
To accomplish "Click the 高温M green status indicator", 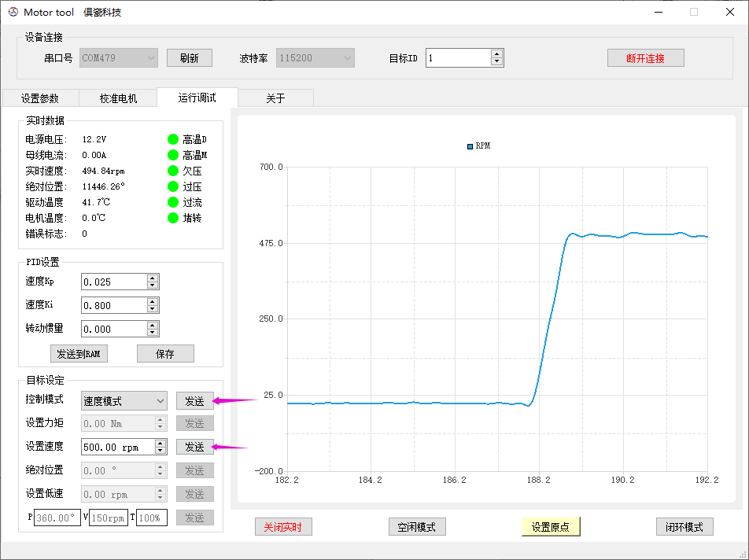I will pos(173,155).
